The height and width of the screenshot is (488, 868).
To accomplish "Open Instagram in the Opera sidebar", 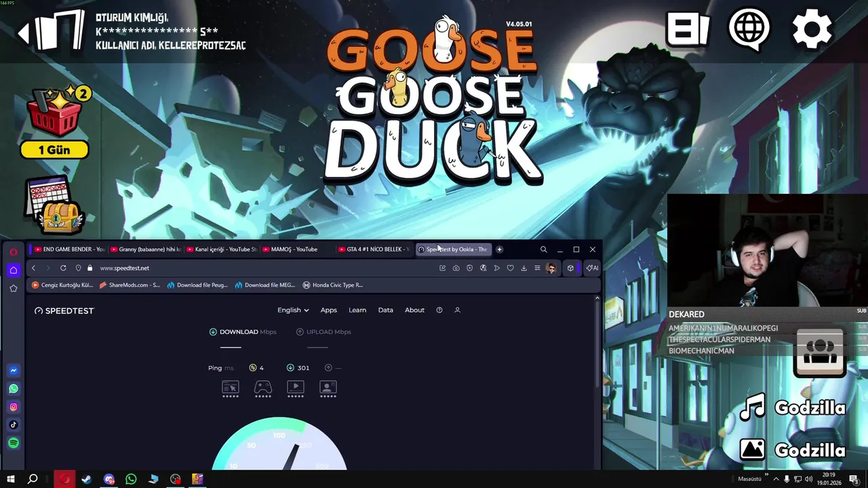I will pyautogui.click(x=14, y=407).
